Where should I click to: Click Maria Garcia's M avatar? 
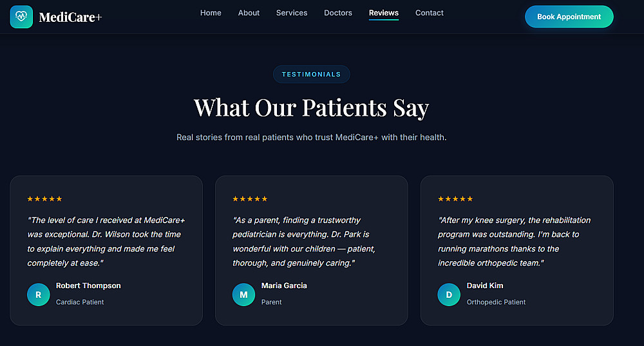[243, 295]
